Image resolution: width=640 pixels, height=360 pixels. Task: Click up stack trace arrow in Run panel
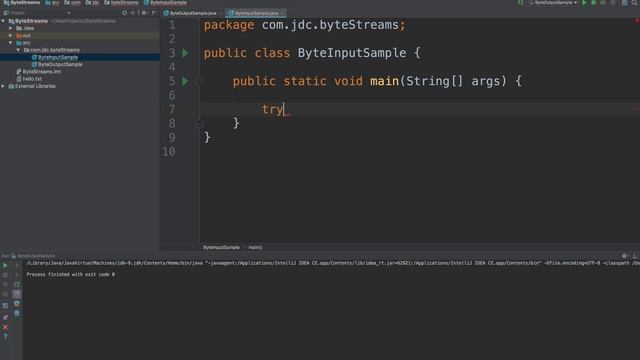[x=17, y=265]
